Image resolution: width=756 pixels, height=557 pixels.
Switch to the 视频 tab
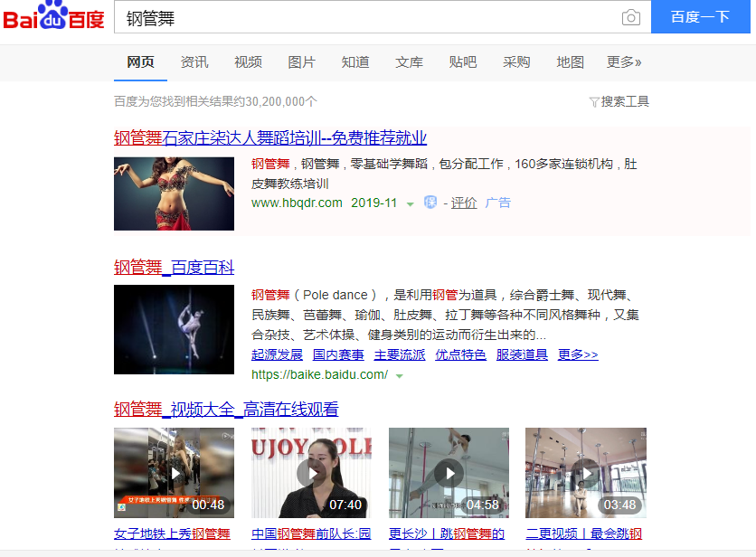click(248, 62)
